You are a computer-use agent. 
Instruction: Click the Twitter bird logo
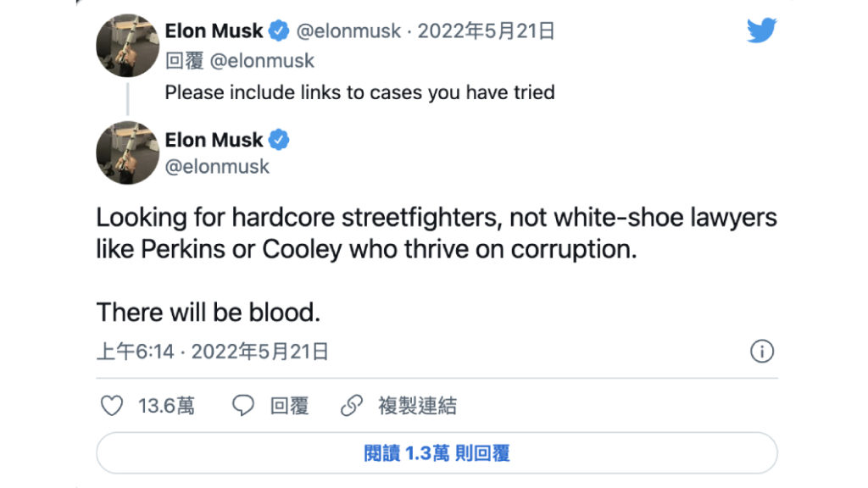click(x=761, y=31)
